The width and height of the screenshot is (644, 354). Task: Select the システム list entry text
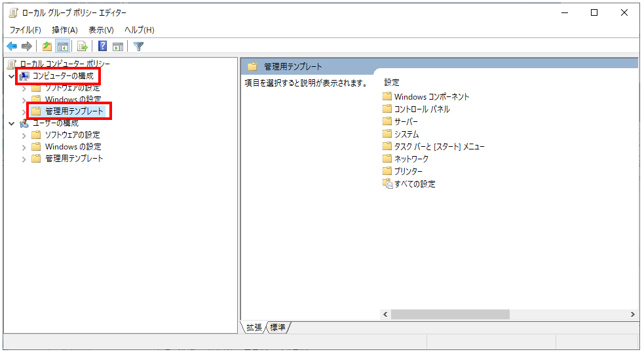point(407,134)
